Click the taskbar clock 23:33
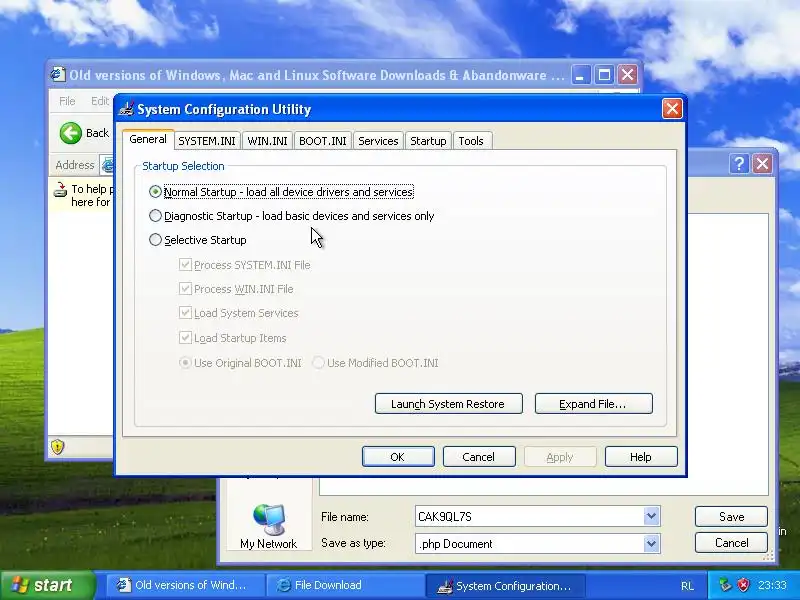The width and height of the screenshot is (800, 600). pos(772,585)
